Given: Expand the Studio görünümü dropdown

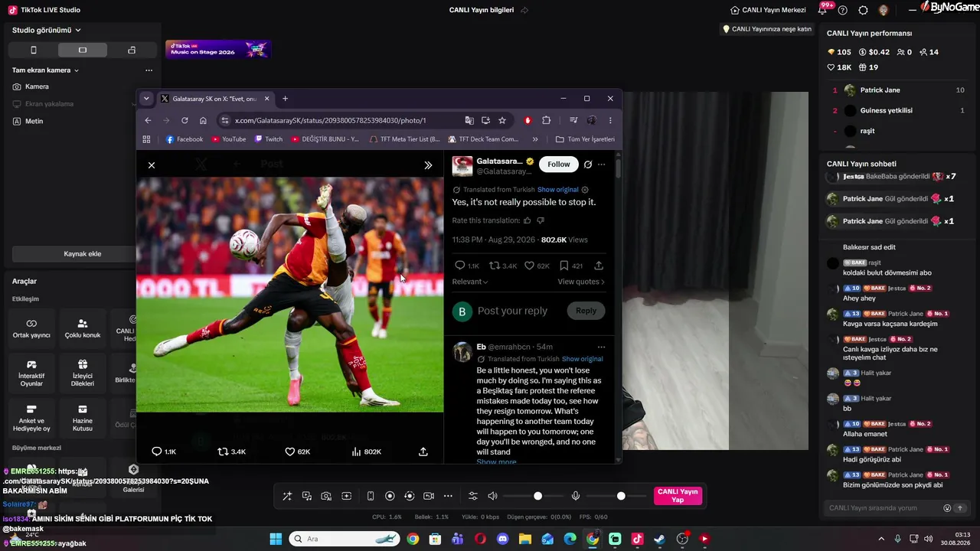Looking at the screenshot, I should [47, 30].
